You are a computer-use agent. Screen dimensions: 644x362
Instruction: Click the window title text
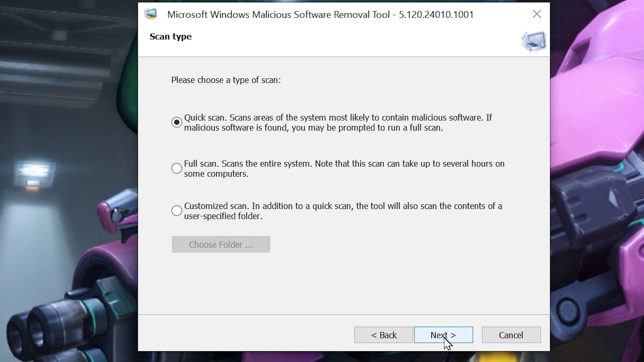click(x=320, y=14)
